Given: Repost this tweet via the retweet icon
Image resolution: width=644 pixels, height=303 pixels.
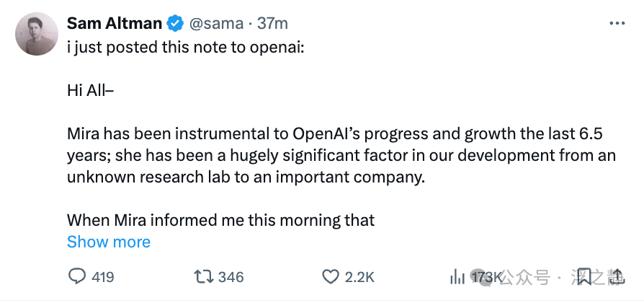Looking at the screenshot, I should point(204,276).
